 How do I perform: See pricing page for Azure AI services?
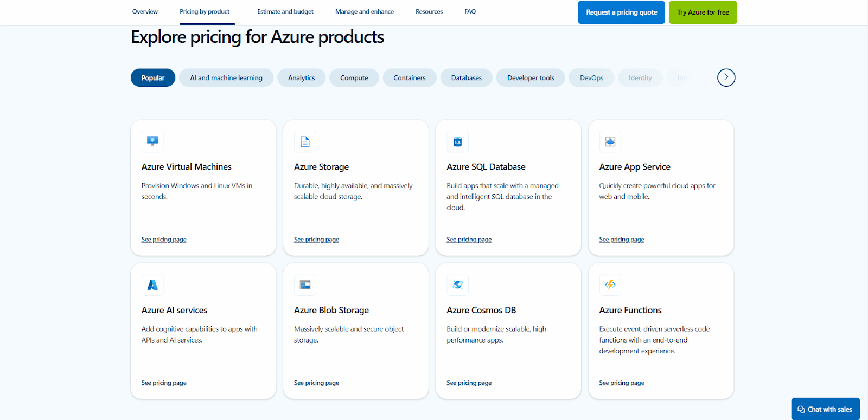tap(164, 383)
